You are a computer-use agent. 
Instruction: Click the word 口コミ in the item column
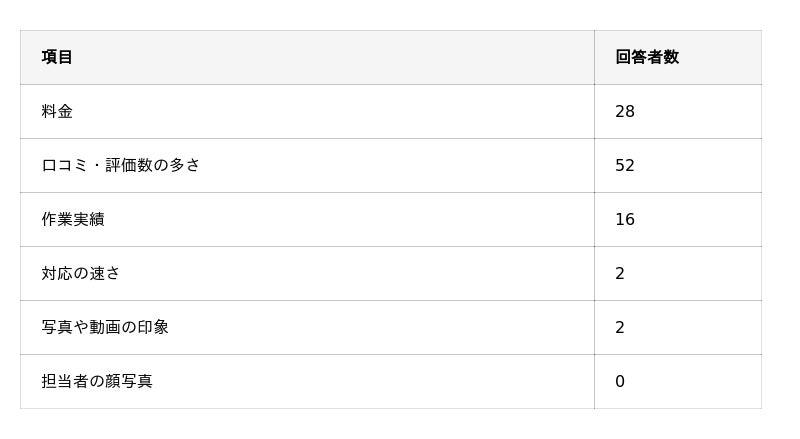coord(65,165)
